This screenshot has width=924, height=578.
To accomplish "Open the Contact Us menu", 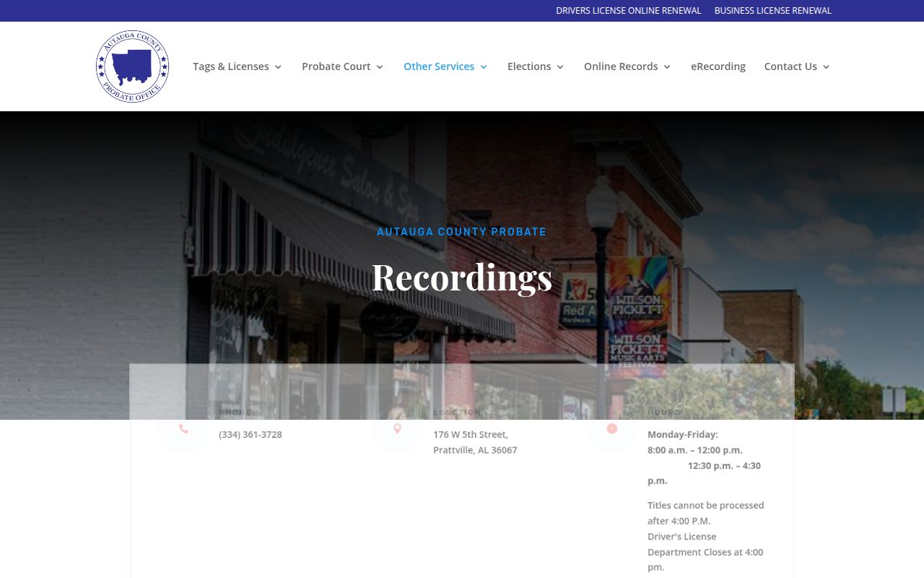I will (x=790, y=66).
